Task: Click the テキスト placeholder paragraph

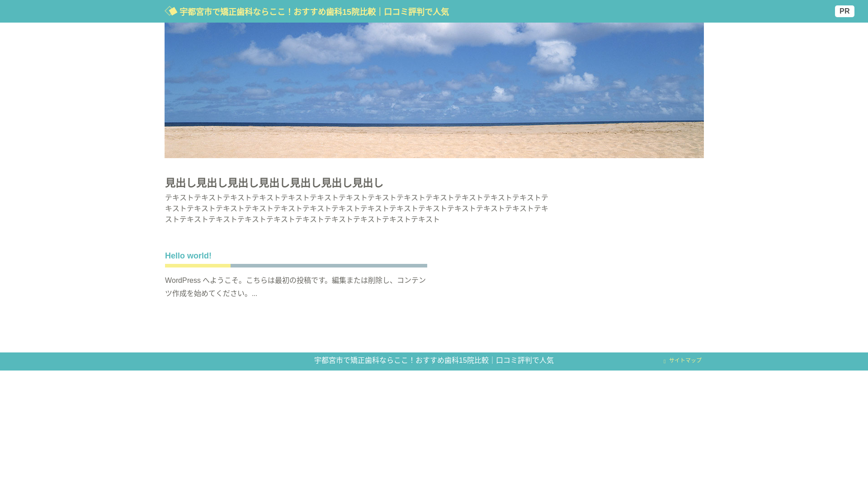Action: [x=357, y=208]
